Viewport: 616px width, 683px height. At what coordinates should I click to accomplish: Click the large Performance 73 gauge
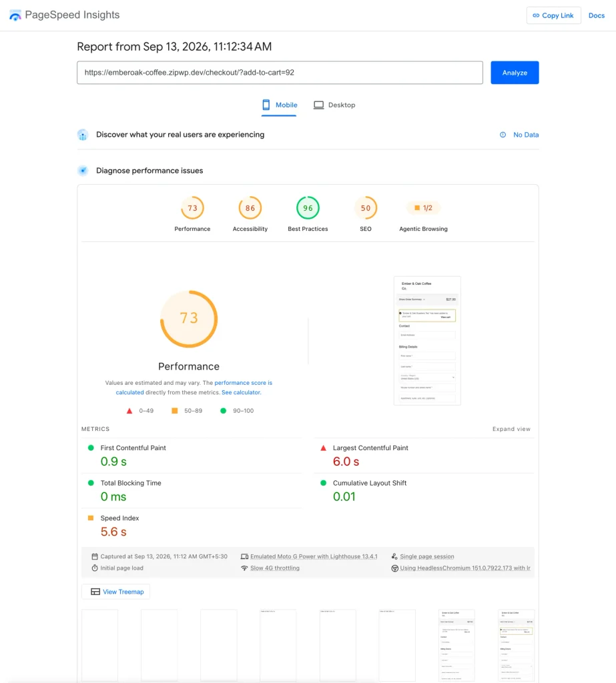189,319
